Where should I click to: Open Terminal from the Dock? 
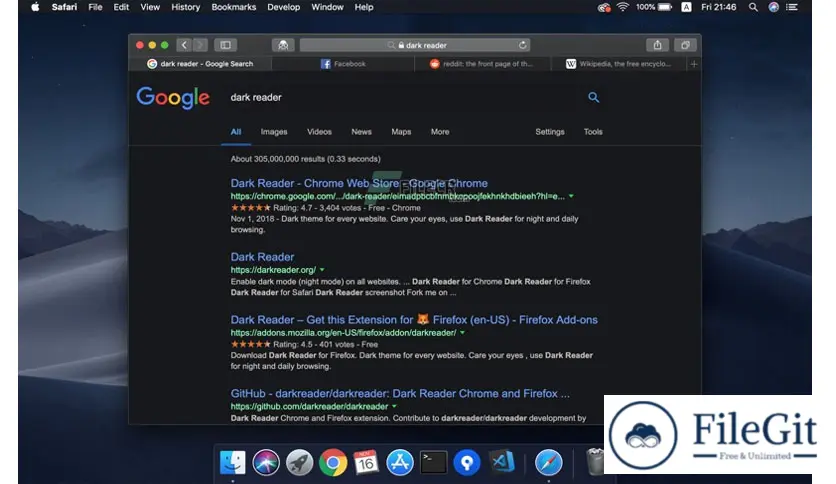coord(433,462)
